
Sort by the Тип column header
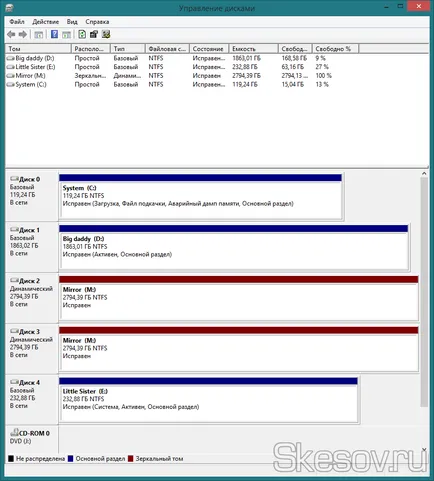pyautogui.click(x=128, y=49)
